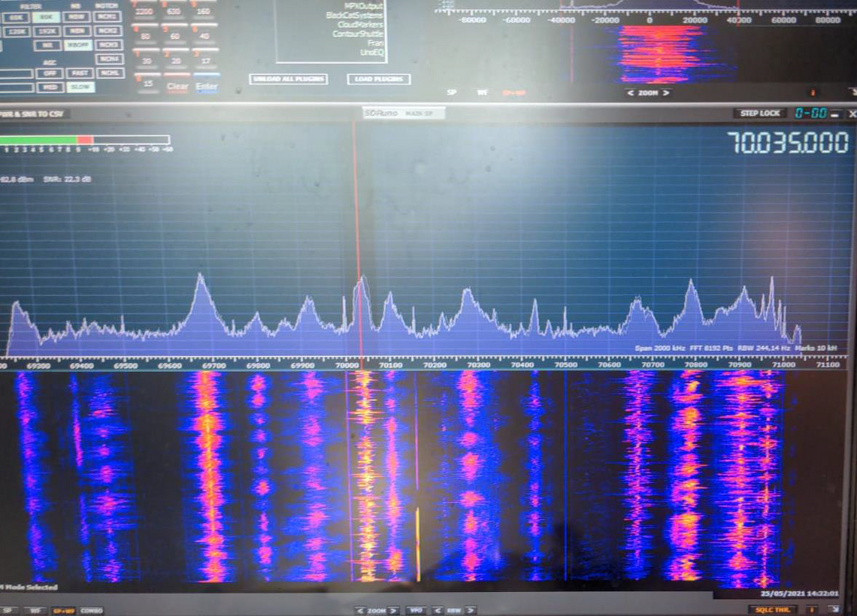
Task: Switch aux SP window to WF view
Action: tap(482, 93)
